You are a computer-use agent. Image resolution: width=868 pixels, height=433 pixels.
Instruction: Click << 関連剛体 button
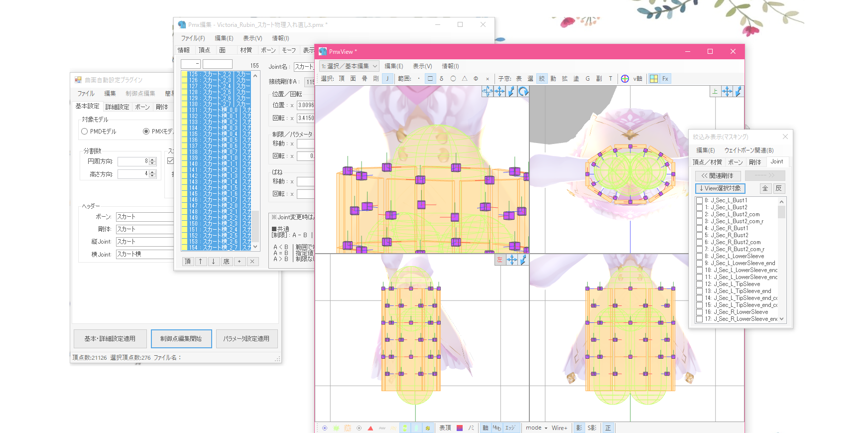pyautogui.click(x=718, y=175)
